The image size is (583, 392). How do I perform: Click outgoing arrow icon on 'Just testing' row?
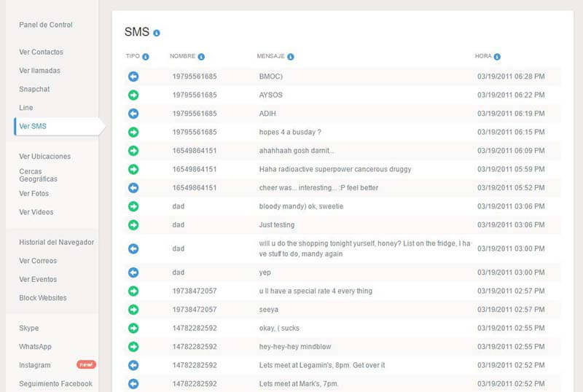[133, 225]
